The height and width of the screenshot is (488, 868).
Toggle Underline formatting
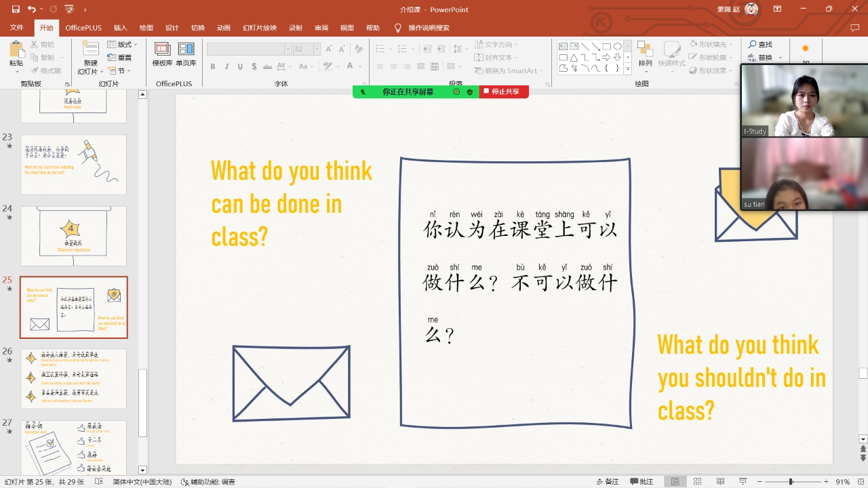click(x=241, y=66)
